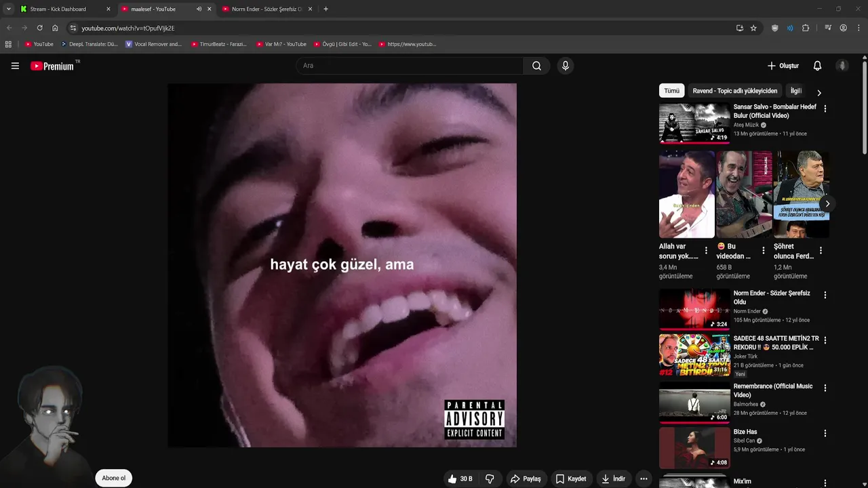
Task: Go back in browser history
Action: click(x=9, y=28)
